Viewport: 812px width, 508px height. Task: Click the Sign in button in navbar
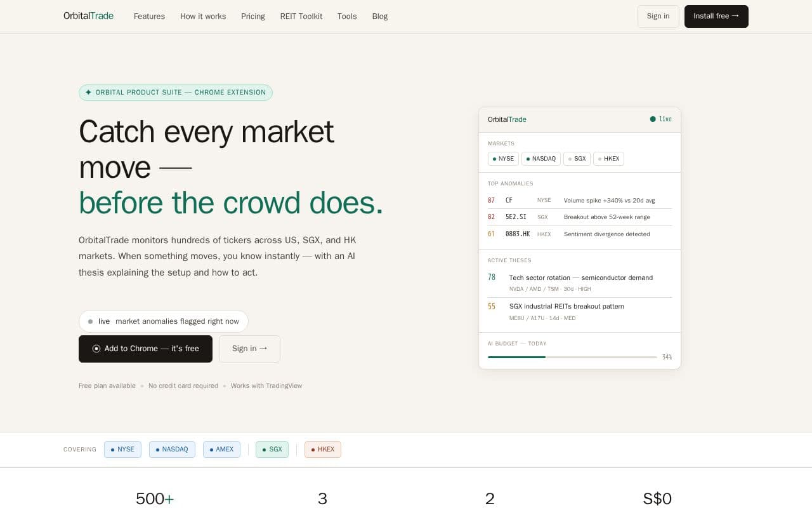pyautogui.click(x=658, y=17)
